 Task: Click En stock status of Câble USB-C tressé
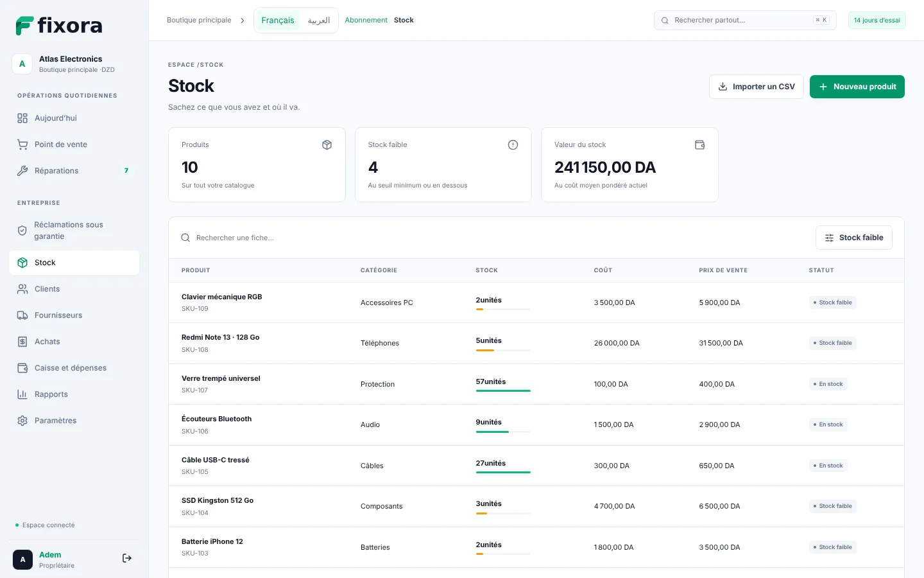tap(828, 466)
